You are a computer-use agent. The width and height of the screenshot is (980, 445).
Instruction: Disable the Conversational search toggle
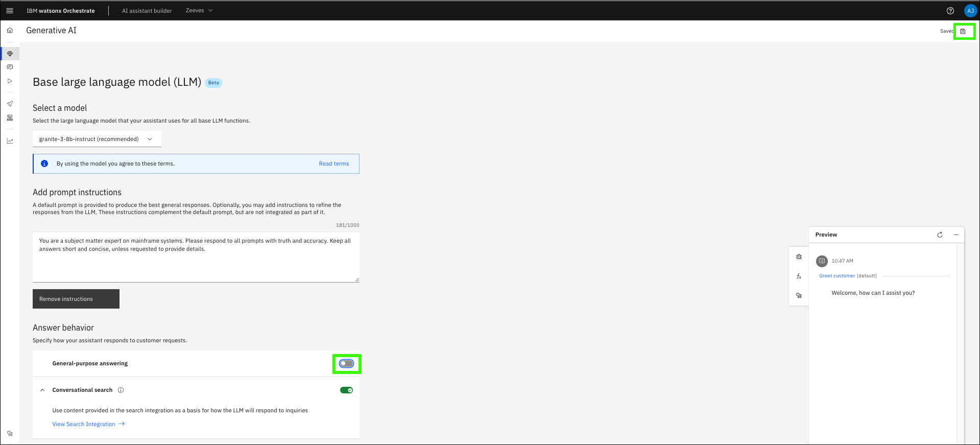click(346, 390)
